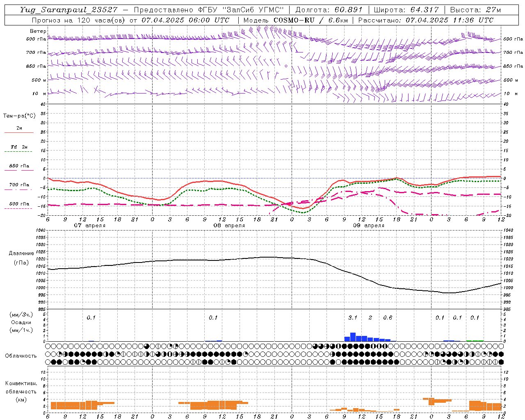Click the Ветер panel label
525x420 pixels.
tap(38, 31)
